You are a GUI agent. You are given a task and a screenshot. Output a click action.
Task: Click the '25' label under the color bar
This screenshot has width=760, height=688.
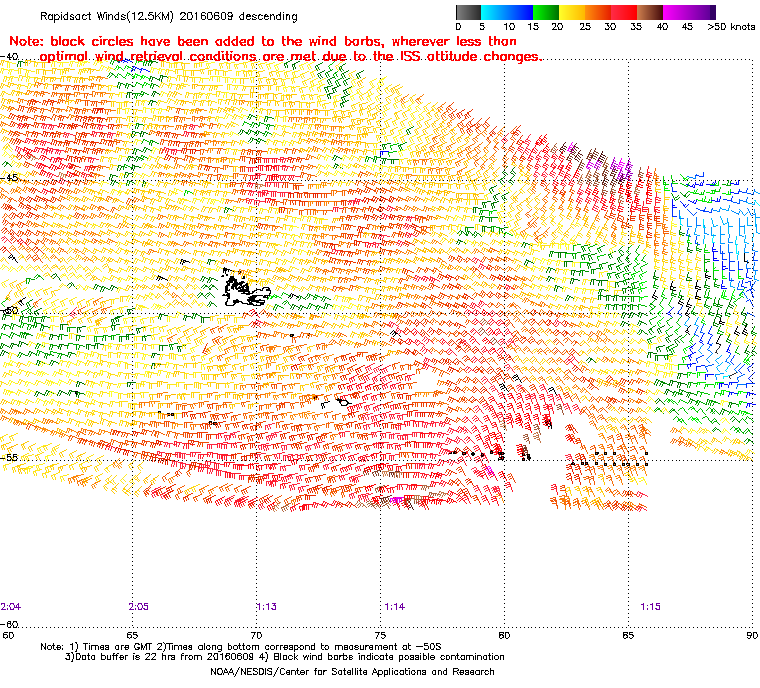tap(585, 27)
